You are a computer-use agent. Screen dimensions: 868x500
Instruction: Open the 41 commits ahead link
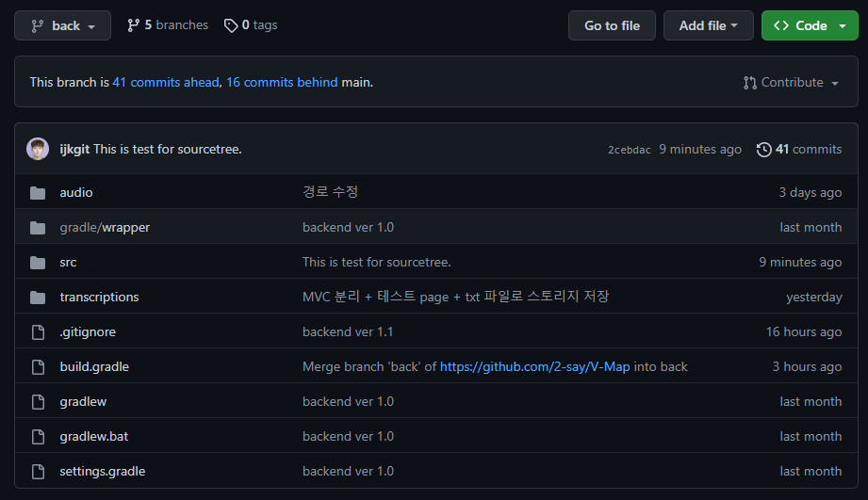[x=166, y=83]
